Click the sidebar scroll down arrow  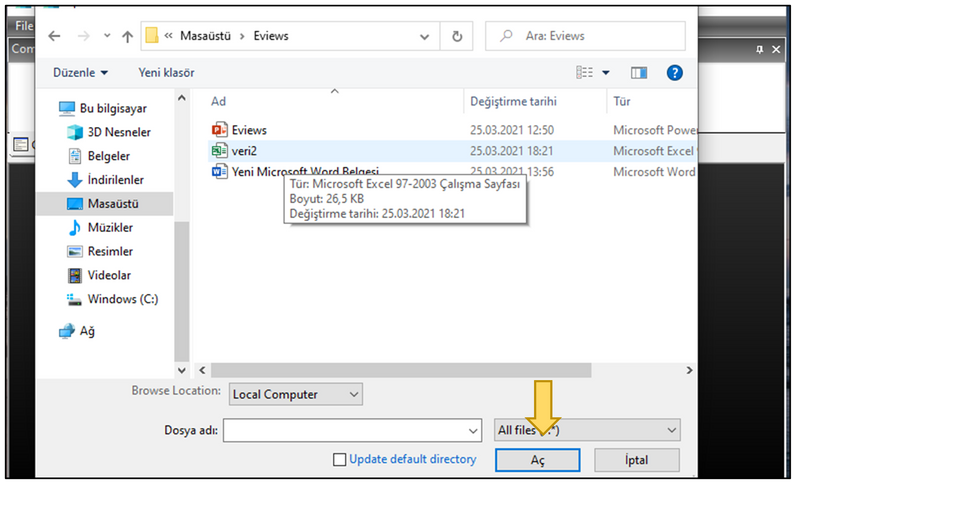click(182, 371)
